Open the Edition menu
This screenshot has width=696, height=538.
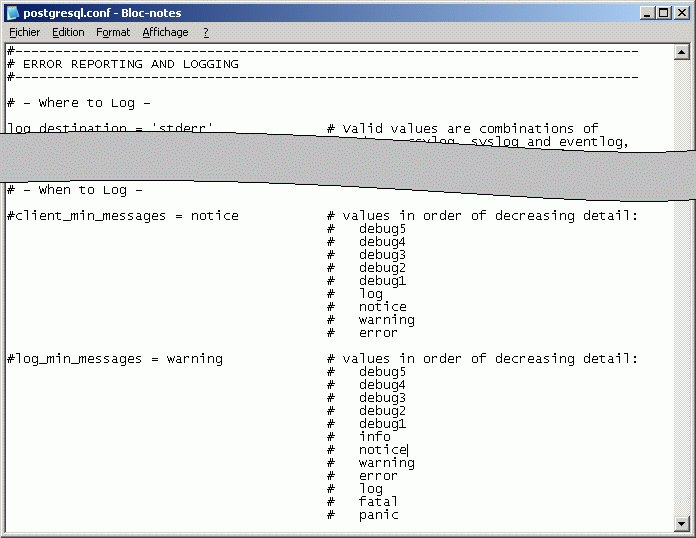68,32
